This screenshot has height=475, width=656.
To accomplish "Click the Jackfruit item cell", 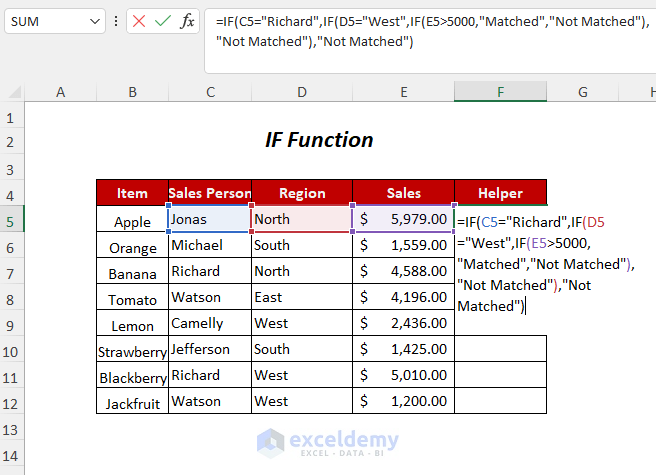I will tap(132, 402).
